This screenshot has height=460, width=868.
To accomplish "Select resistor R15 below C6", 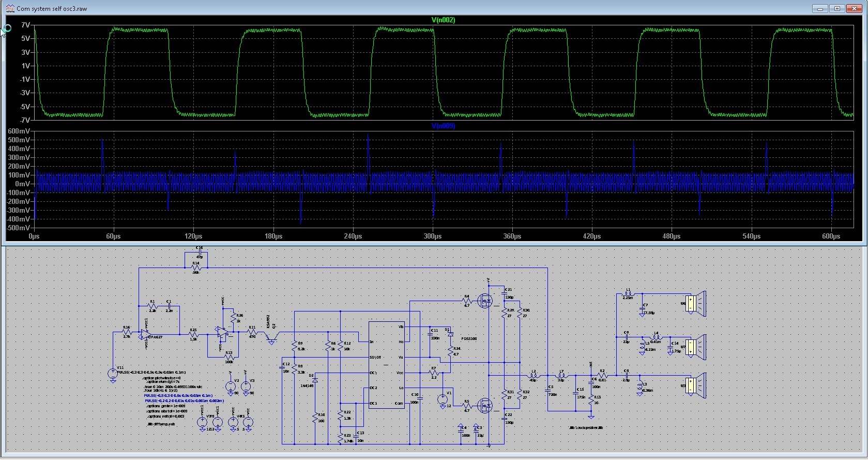I will (591, 400).
